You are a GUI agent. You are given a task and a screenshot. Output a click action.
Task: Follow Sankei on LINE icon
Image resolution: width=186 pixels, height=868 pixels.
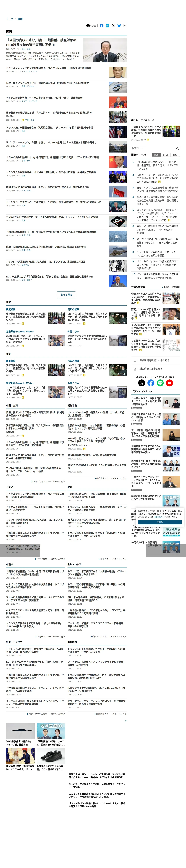coord(160,383)
